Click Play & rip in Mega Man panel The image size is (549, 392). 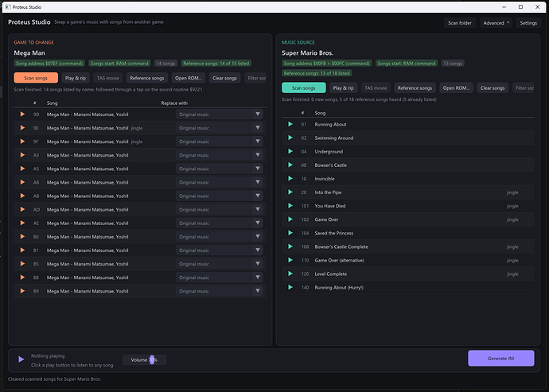(x=76, y=78)
